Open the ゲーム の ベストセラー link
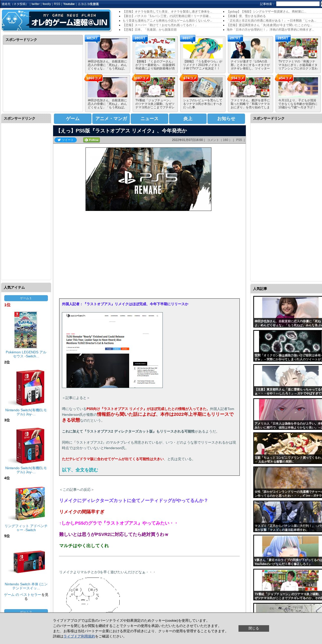322x644 pixels. pos(23,595)
